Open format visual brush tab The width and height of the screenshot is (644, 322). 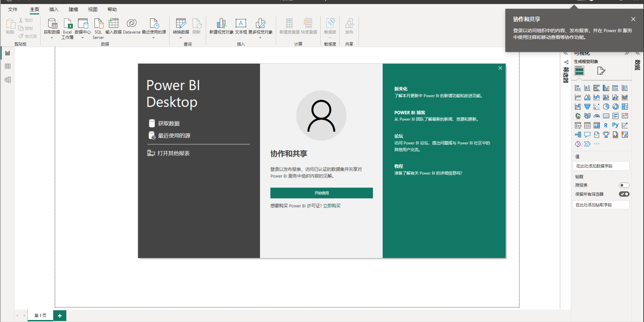pos(601,71)
